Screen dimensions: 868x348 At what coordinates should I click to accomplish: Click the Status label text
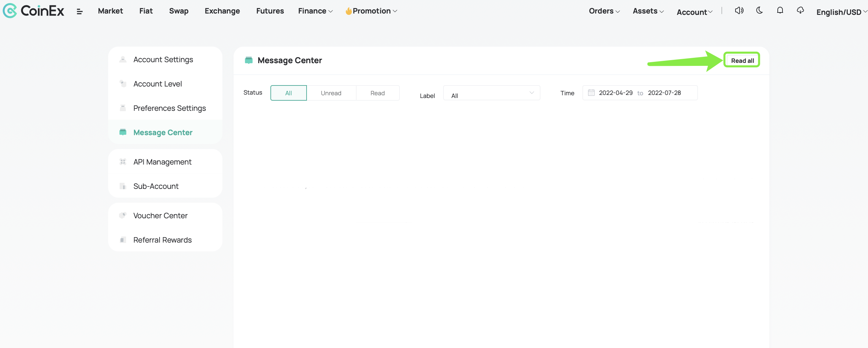pyautogui.click(x=253, y=93)
